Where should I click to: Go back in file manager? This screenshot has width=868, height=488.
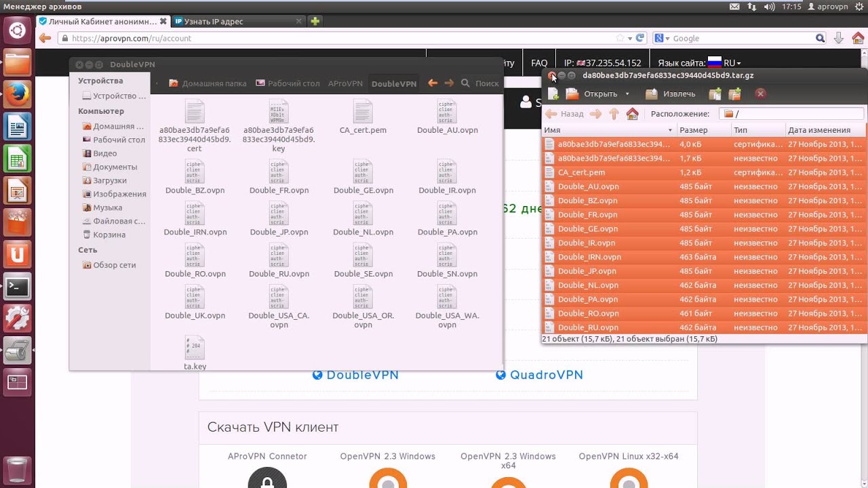[432, 83]
